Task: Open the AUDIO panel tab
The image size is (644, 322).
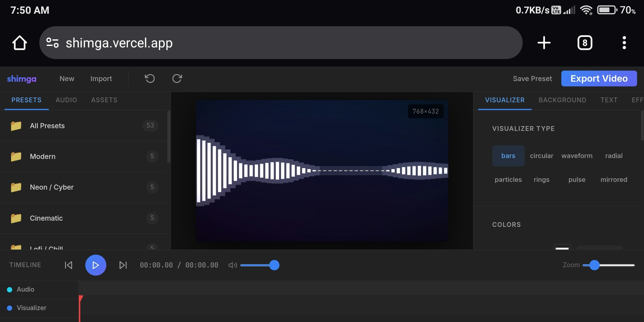Action: tap(66, 100)
